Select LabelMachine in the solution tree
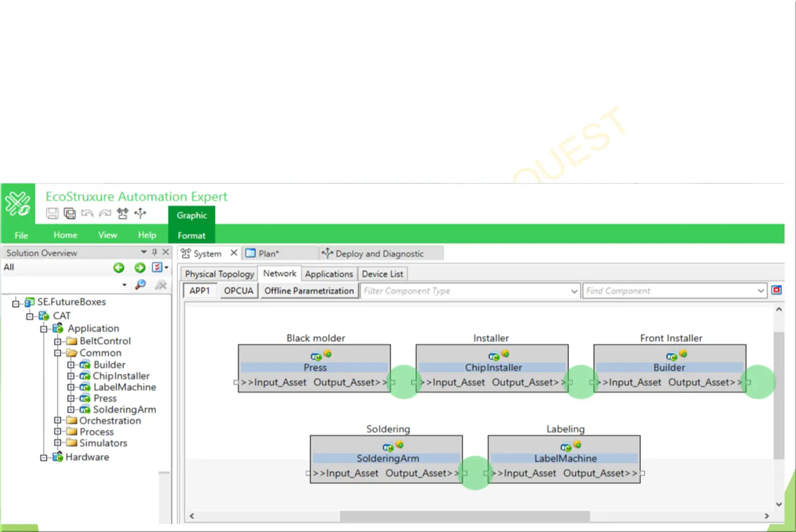The height and width of the screenshot is (532, 796). point(125,387)
